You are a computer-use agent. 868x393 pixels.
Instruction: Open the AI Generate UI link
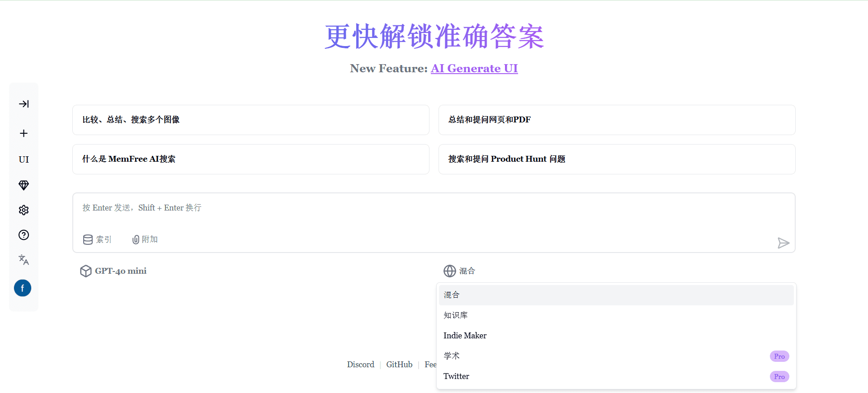point(474,68)
